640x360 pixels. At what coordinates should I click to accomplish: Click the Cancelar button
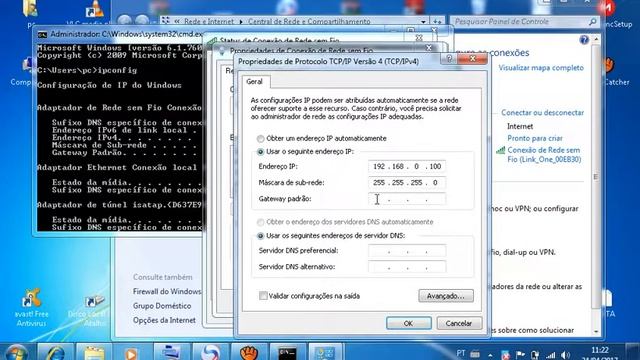(x=459, y=323)
